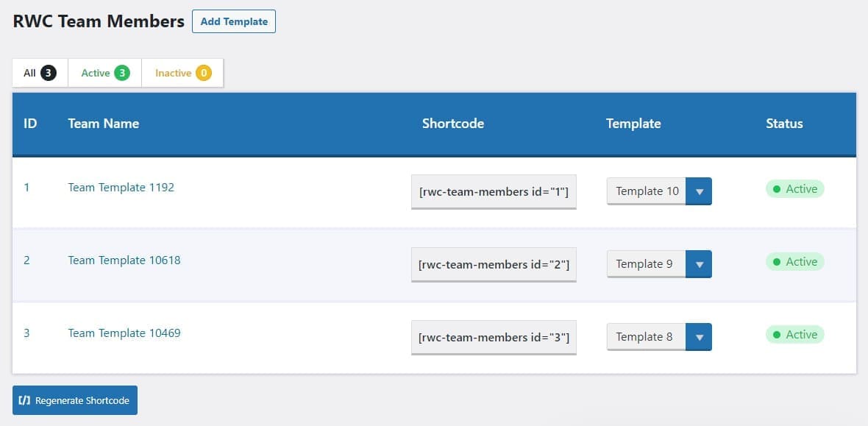868x426 pixels.
Task: Open Team Template 10618 link
Action: coord(124,260)
